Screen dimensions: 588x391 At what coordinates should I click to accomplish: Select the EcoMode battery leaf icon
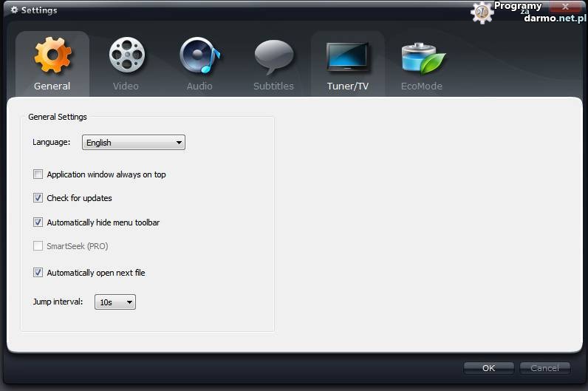(x=422, y=58)
